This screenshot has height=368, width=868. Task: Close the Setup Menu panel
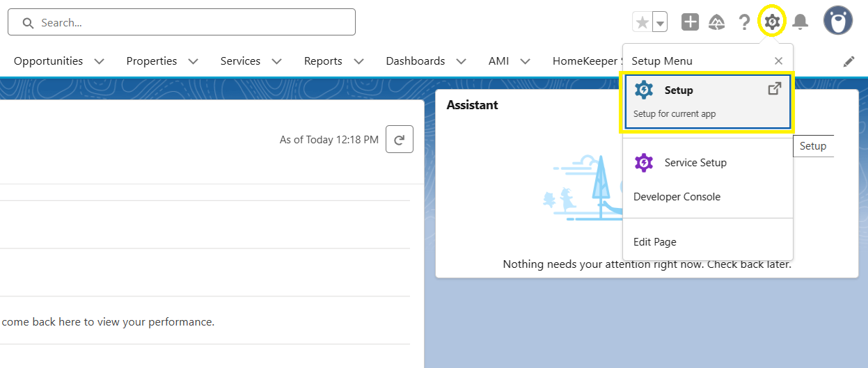click(x=779, y=61)
